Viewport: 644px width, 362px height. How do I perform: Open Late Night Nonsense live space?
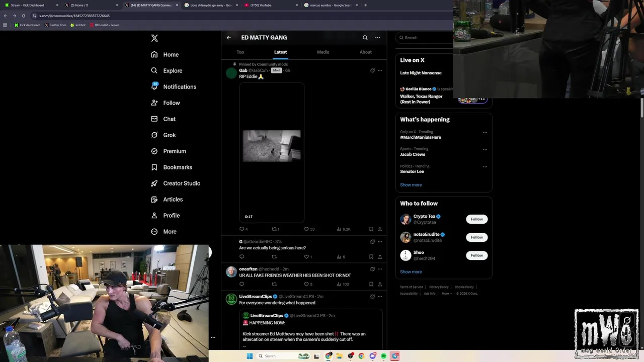(x=421, y=73)
